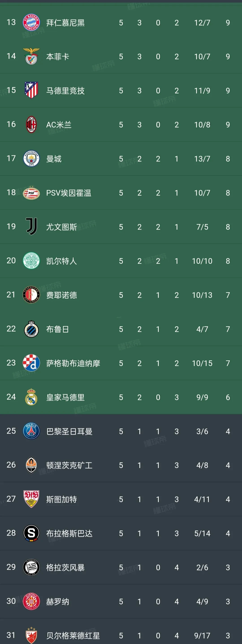
Task: Select the 费耶诺德 team name
Action: point(62,295)
